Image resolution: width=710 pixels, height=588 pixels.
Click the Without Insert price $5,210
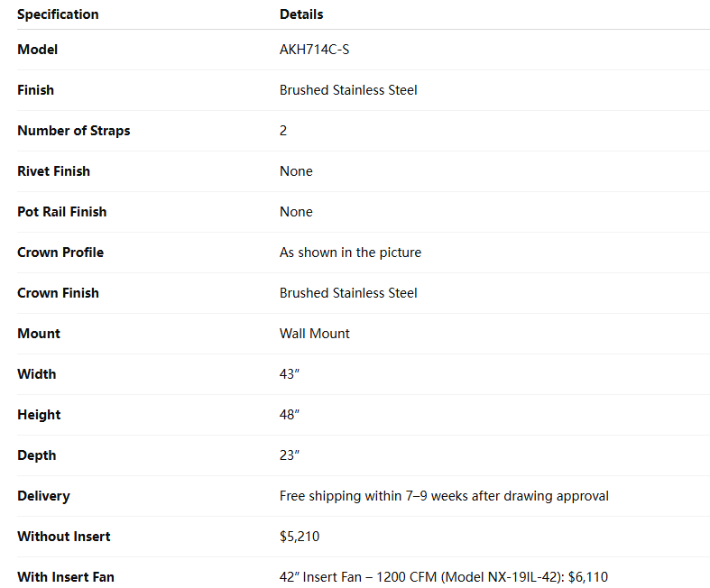pyautogui.click(x=300, y=537)
